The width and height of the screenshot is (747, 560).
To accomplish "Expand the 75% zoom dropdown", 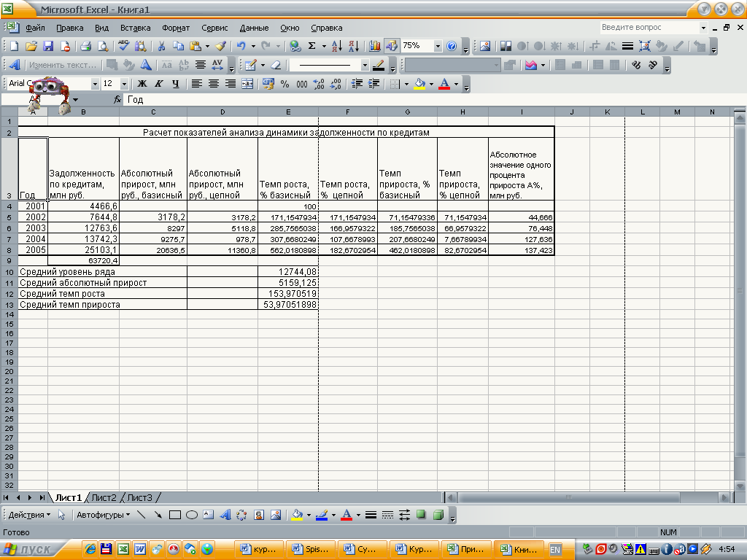I will pyautogui.click(x=438, y=46).
